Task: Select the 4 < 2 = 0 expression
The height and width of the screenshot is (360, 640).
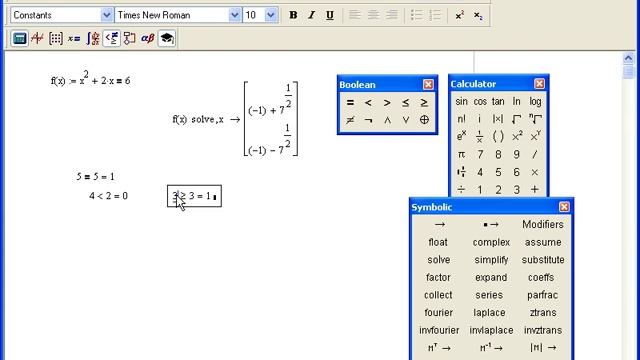Action: [x=108, y=196]
